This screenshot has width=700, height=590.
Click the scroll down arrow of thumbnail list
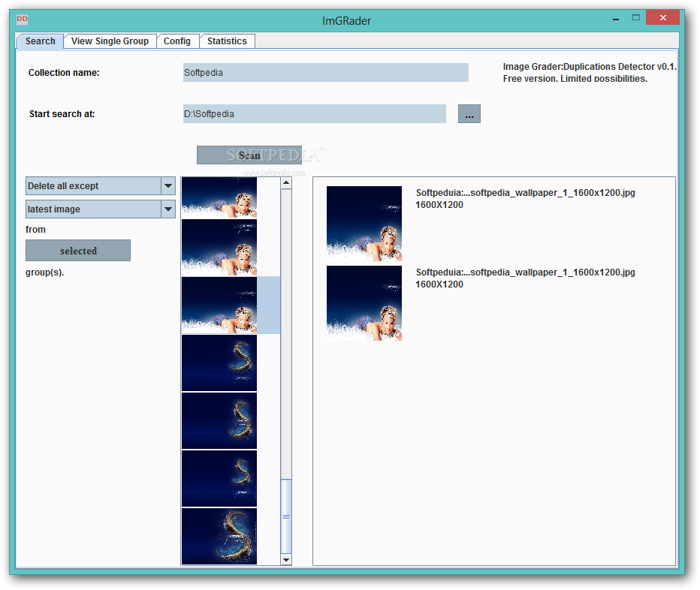286,560
